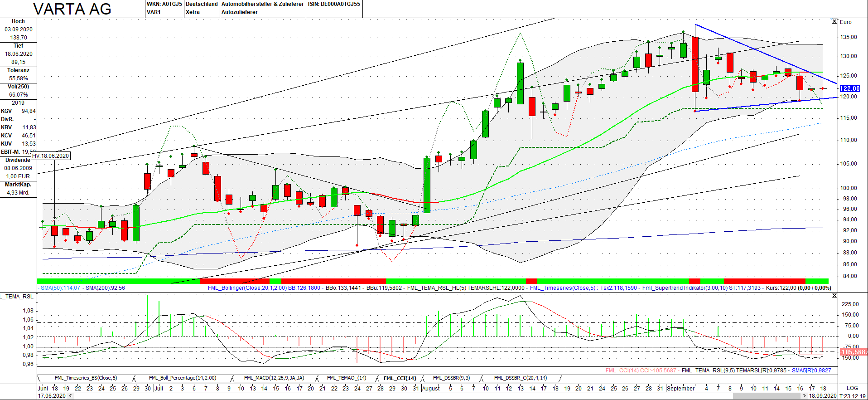The width and height of the screenshot is (868, 400).
Task: Click the MarktKap. value 4,93 Mrd.
Action: tap(18, 193)
